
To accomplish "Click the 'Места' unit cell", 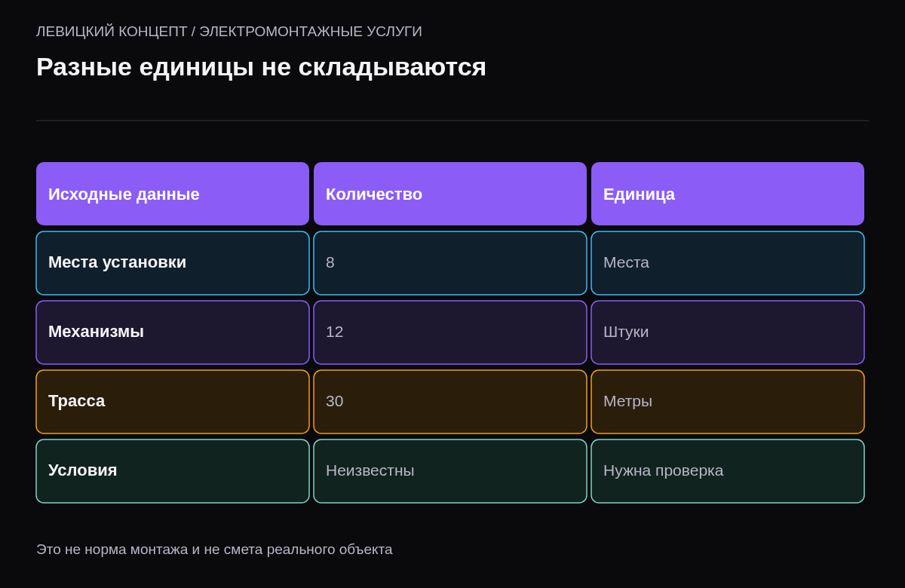I will (x=728, y=263).
